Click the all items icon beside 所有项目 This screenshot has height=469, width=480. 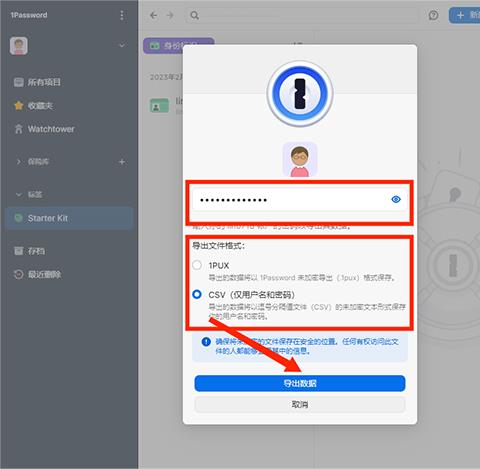(19, 82)
